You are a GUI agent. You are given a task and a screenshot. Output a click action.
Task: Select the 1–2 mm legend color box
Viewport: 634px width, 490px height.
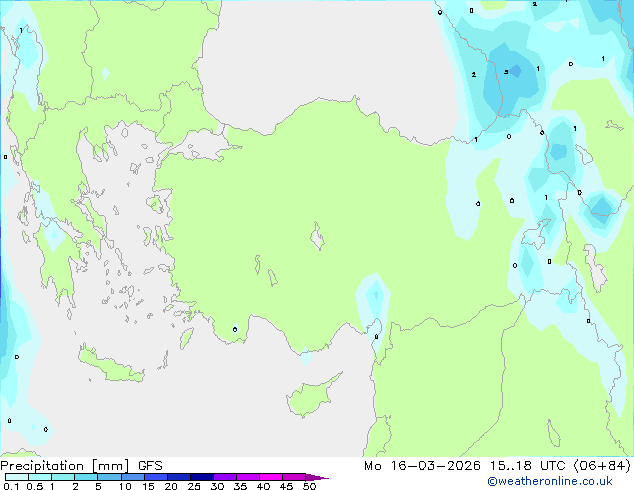point(63,477)
